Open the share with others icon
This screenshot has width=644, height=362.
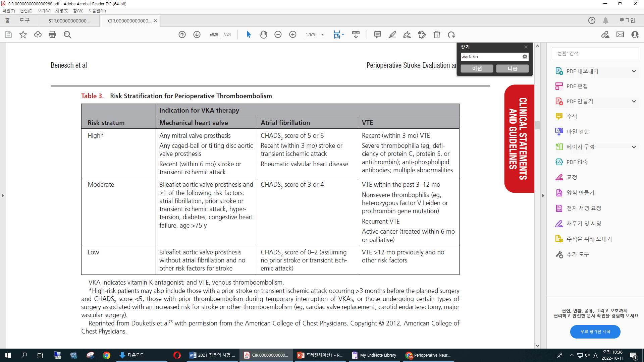635,35
